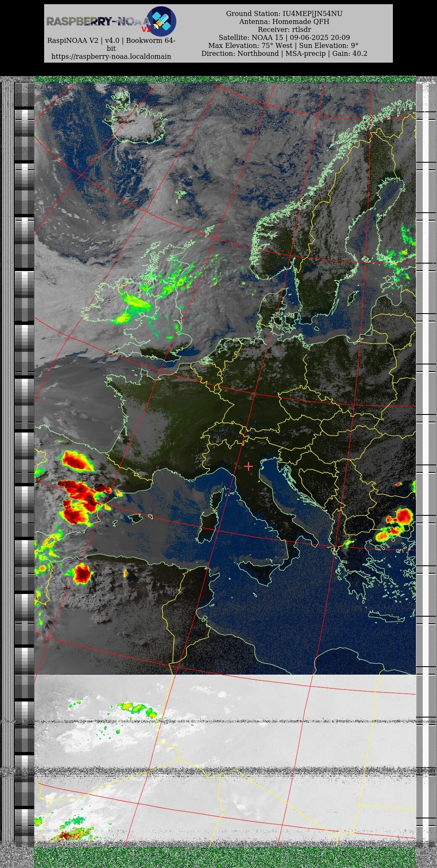Select 'Satellite: NOAA 15 | 09-06-2025 20:09' line
This screenshot has width=437, height=868.
[x=284, y=37]
